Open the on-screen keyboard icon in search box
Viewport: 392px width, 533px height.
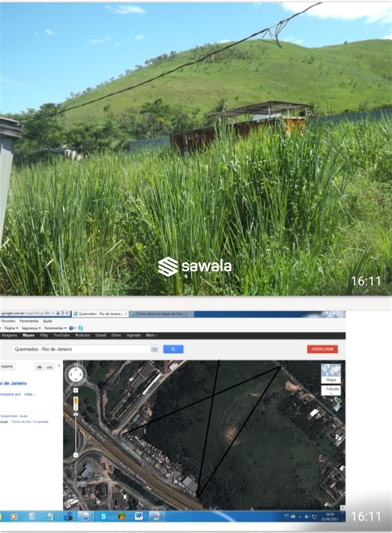point(154,349)
